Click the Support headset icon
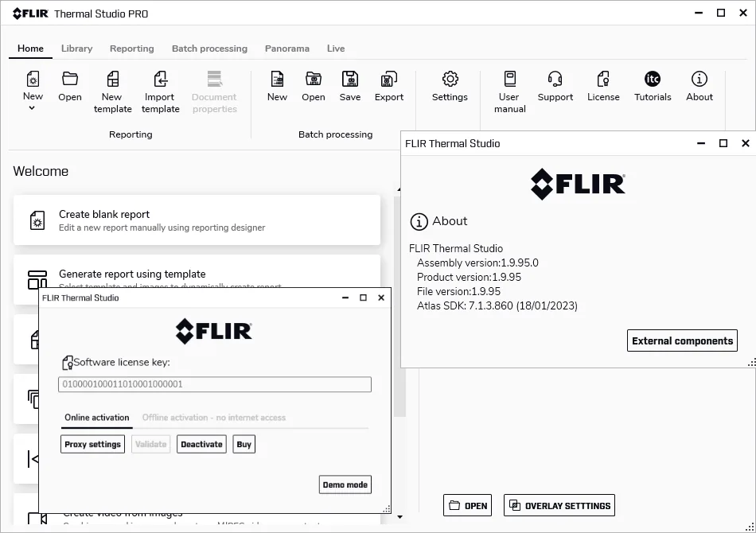Screen dimensions: 756x533 click(x=555, y=79)
